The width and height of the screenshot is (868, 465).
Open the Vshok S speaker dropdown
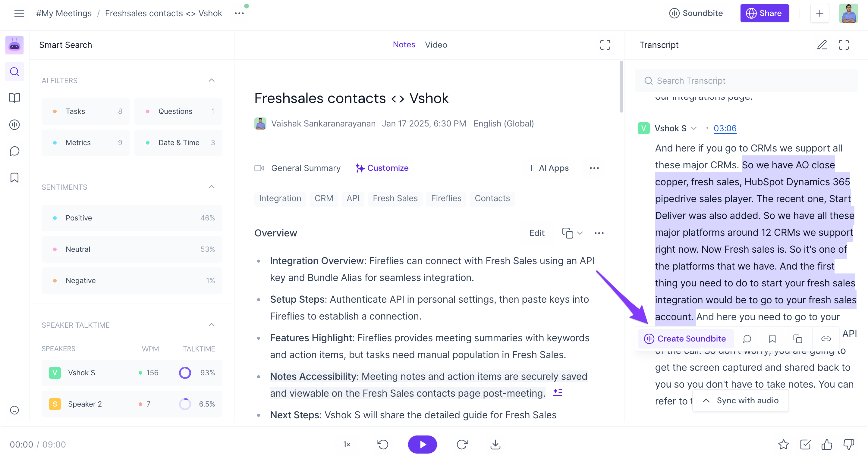pos(694,128)
